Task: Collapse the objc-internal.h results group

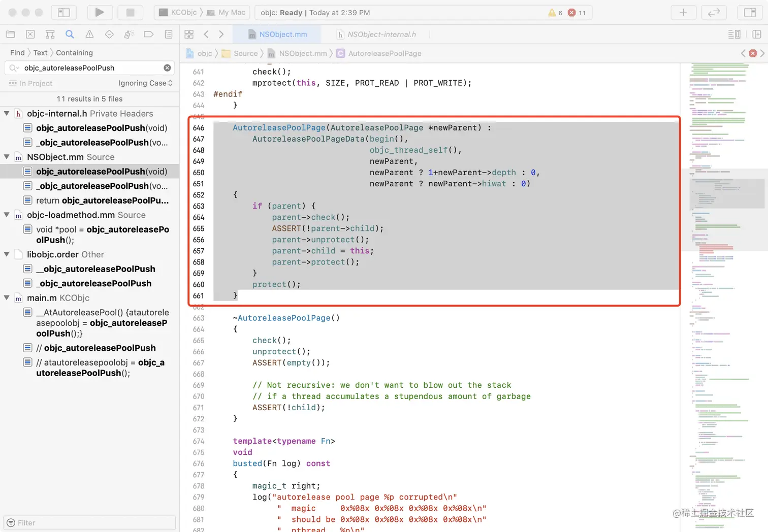Action: click(7, 114)
